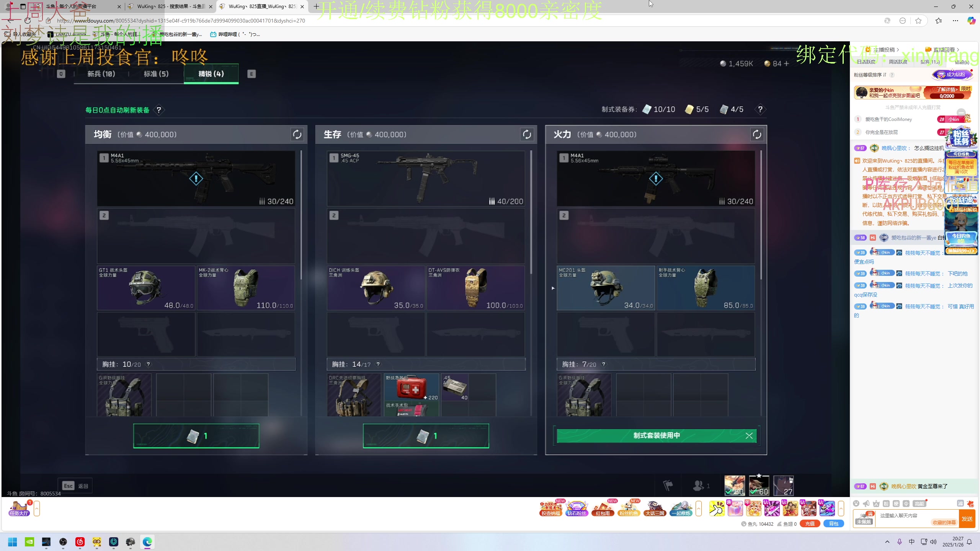Click the red 充值 button
This screenshot has width=980, height=551.
click(810, 524)
